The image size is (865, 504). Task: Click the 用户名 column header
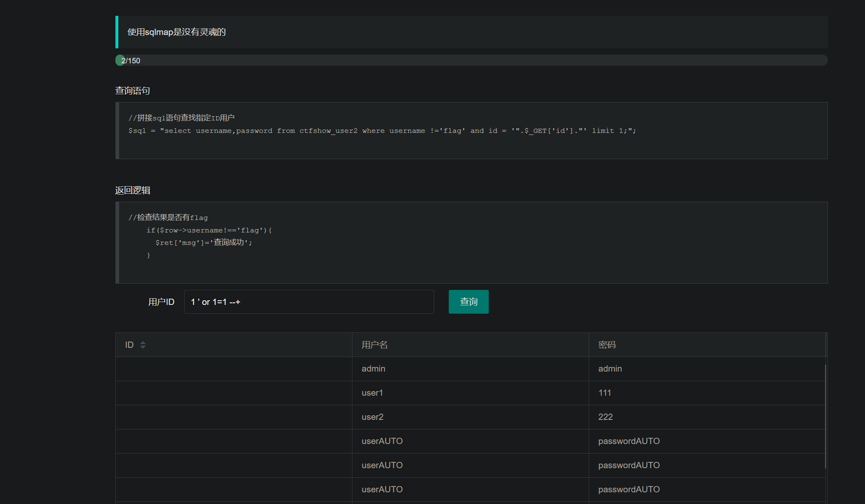pyautogui.click(x=470, y=345)
